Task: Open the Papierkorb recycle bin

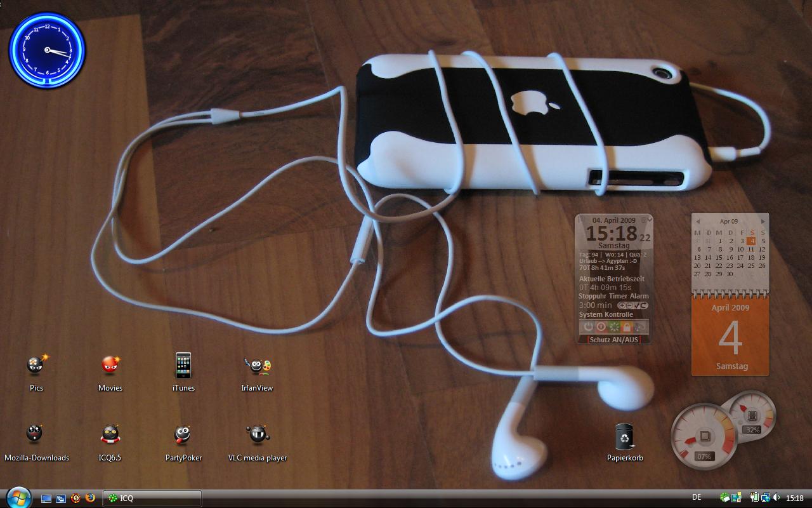Action: pyautogui.click(x=625, y=443)
